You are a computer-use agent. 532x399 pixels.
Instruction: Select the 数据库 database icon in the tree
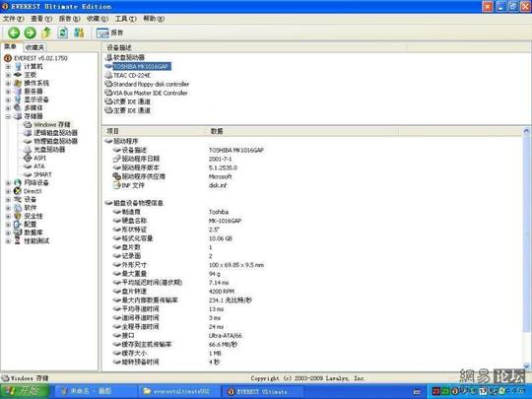(18, 233)
